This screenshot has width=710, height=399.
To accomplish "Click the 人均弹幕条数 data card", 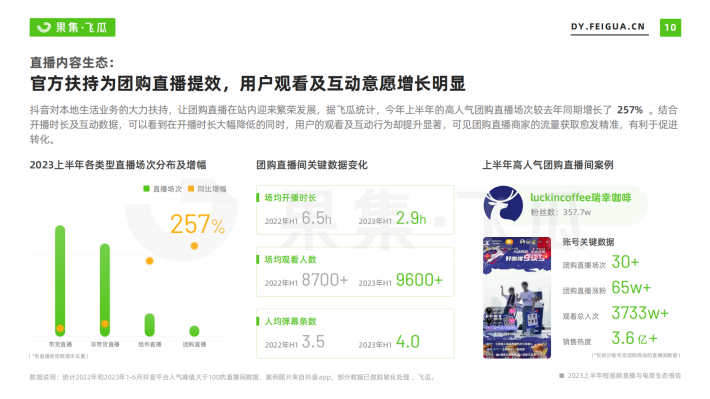I will (x=355, y=333).
